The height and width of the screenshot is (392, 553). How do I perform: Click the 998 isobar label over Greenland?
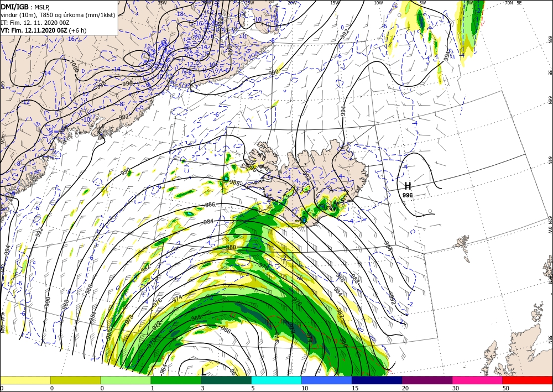coord(101,85)
